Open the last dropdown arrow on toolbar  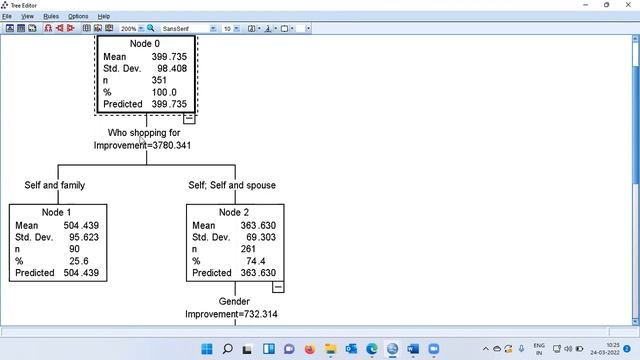click(x=308, y=29)
